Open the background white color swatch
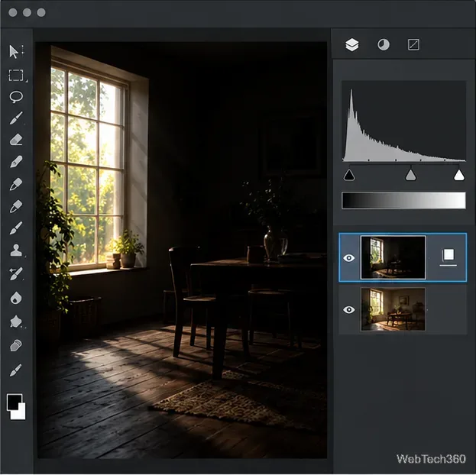The height and width of the screenshot is (475, 476). 20,413
